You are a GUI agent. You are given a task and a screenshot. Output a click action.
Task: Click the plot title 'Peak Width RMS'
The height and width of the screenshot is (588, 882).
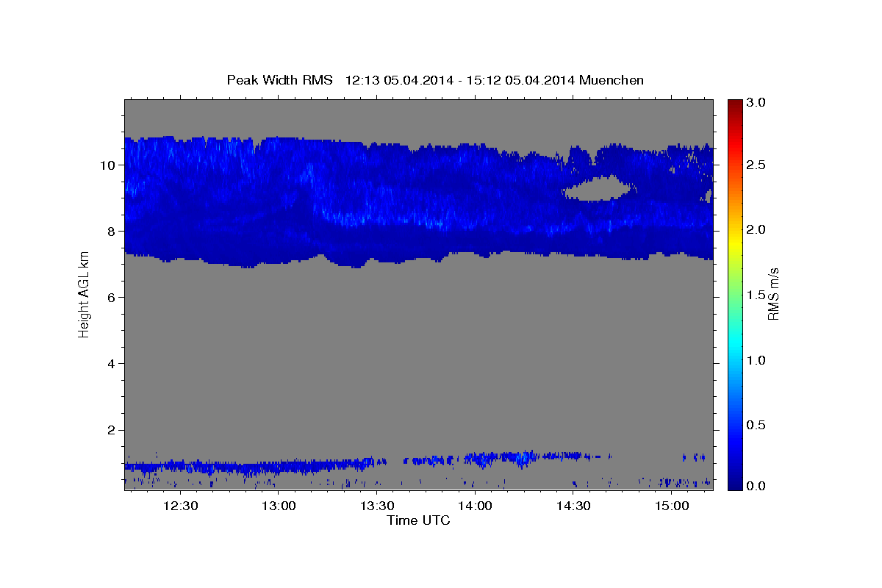(x=279, y=80)
